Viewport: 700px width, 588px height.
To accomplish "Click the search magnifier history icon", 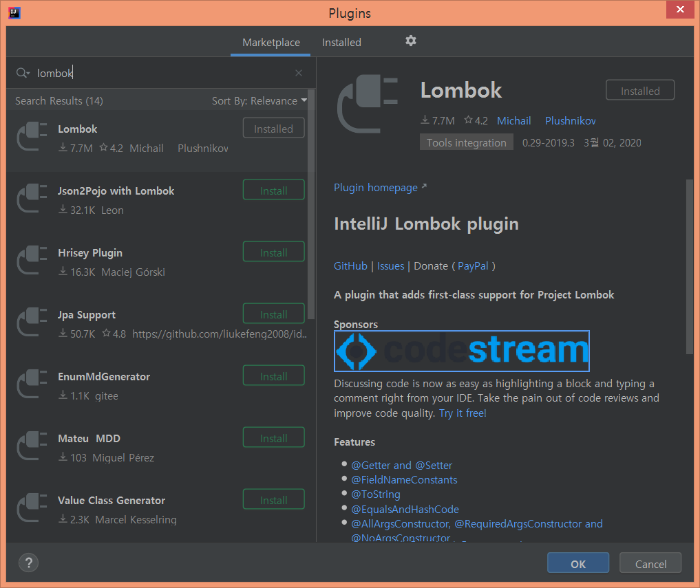I will click(23, 73).
